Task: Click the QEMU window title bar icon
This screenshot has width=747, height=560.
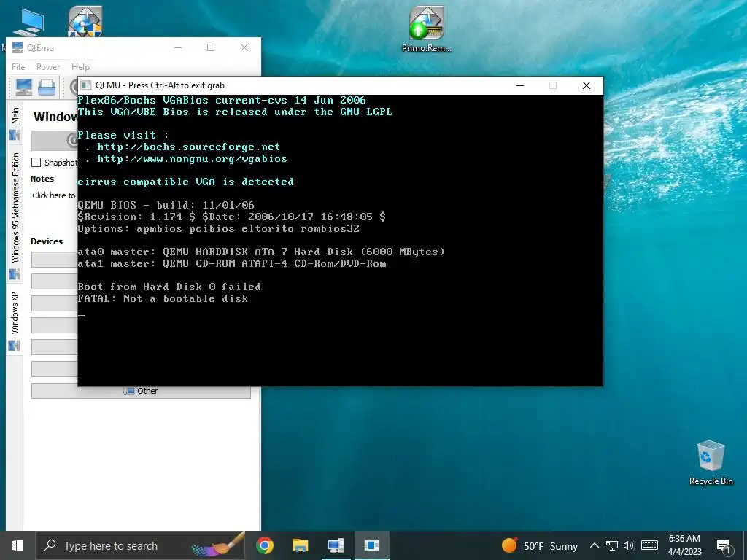Action: [x=86, y=85]
